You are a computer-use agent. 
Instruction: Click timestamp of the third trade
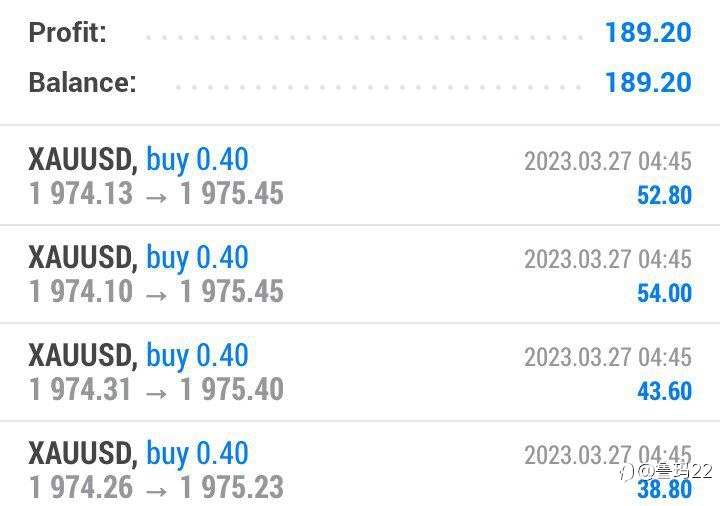(x=608, y=357)
